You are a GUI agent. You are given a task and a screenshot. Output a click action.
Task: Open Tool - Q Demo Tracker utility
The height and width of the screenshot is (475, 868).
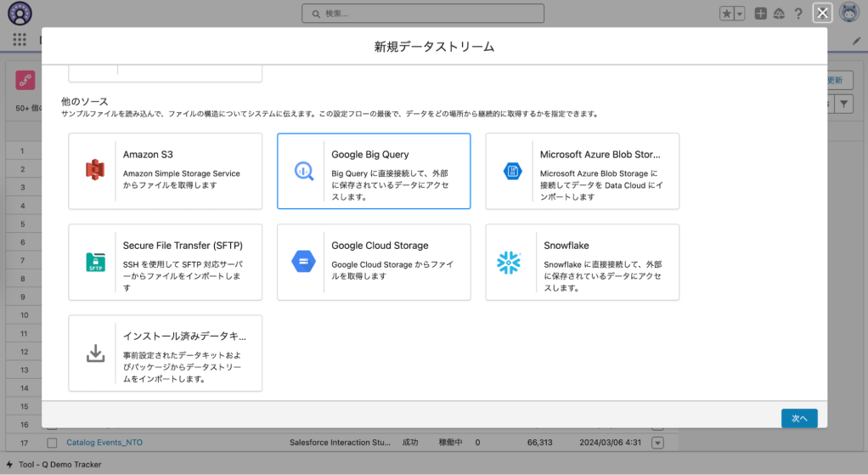pyautogui.click(x=59, y=465)
